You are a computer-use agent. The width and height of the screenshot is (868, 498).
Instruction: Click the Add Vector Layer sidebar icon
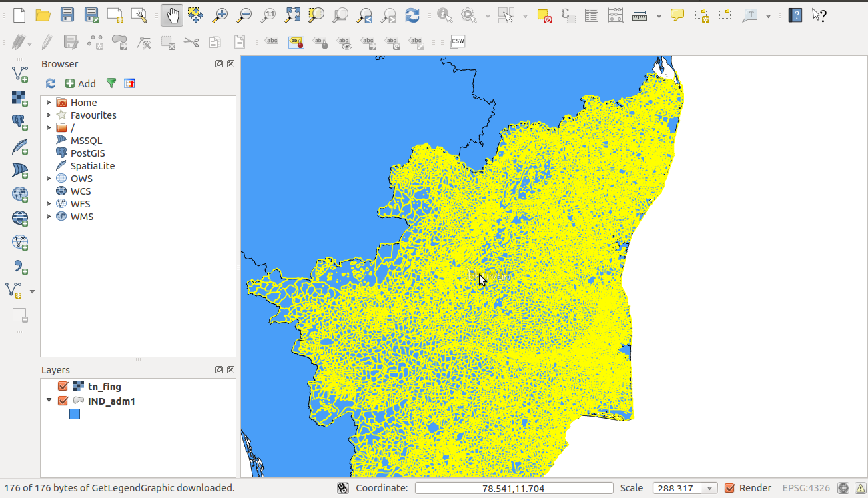click(x=20, y=73)
